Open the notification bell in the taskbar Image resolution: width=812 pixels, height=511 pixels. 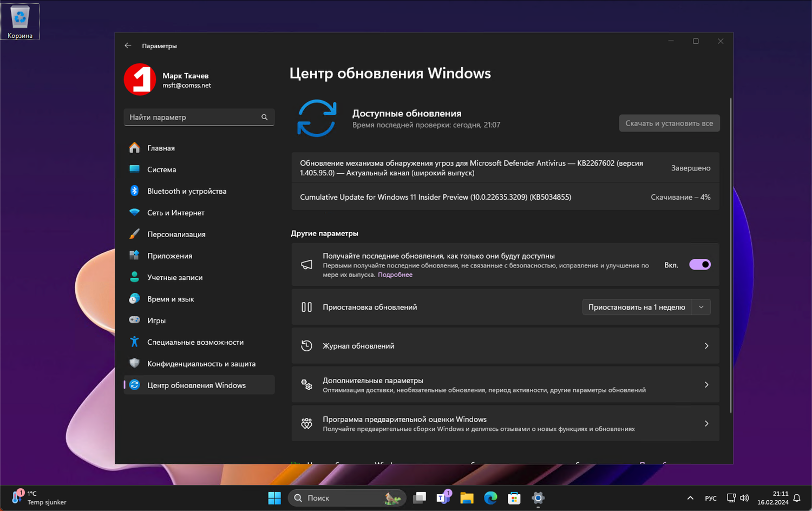point(797,498)
